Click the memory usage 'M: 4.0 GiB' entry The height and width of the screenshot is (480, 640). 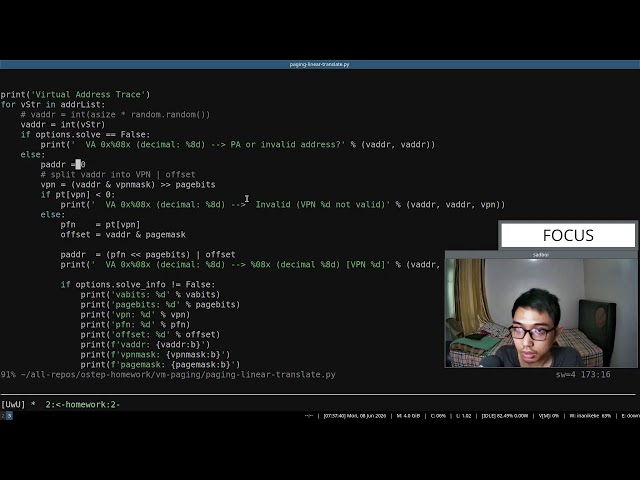point(408,416)
